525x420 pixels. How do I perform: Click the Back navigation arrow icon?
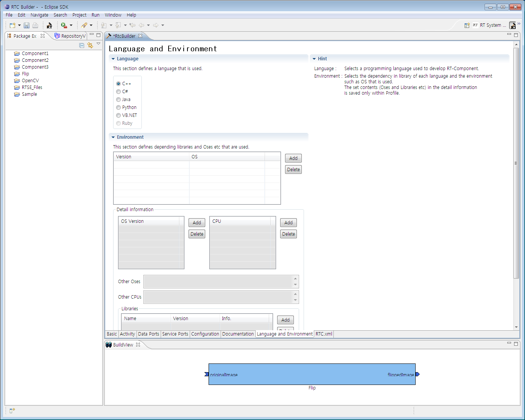(141, 25)
